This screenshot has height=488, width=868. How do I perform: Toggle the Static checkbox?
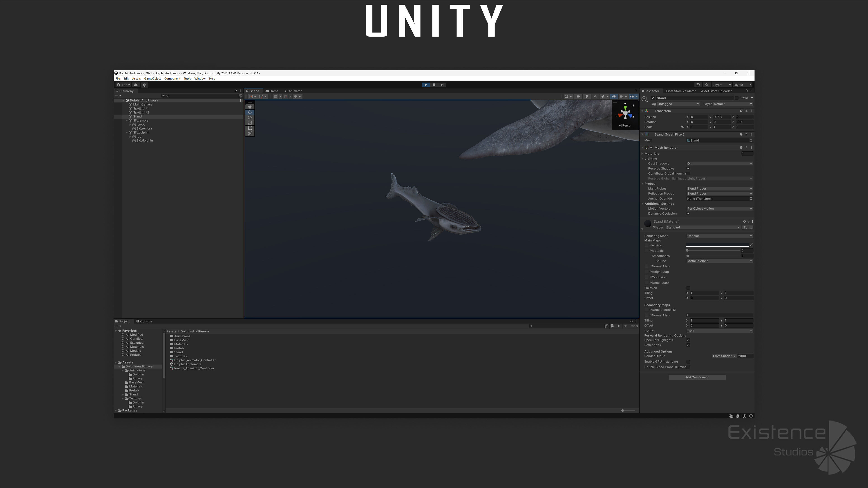[737, 98]
